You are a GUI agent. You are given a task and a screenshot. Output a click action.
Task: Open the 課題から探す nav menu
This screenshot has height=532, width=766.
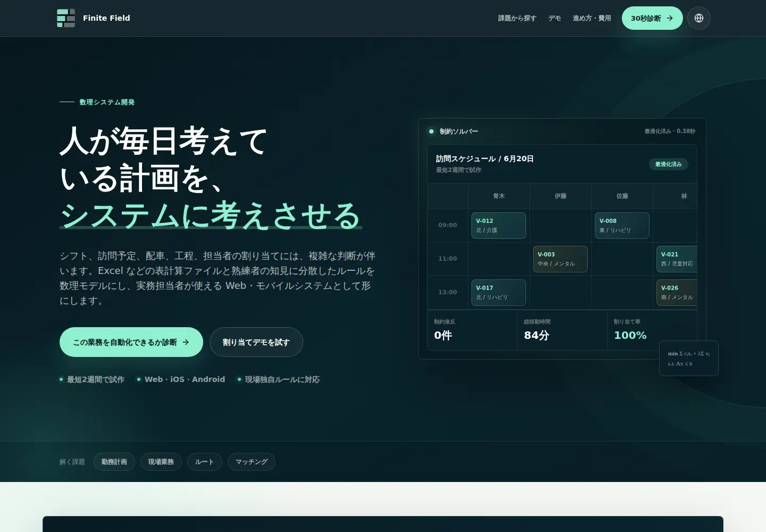click(x=517, y=18)
